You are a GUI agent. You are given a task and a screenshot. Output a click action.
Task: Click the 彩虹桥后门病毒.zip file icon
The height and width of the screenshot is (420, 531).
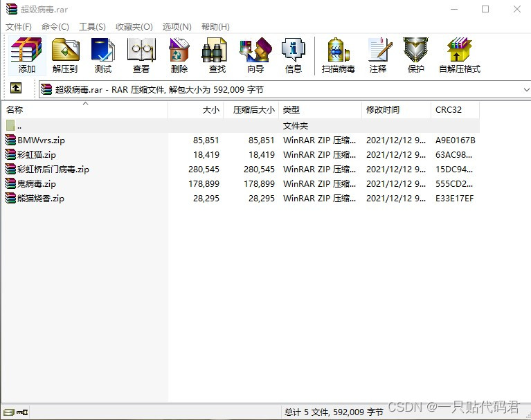pos(10,170)
